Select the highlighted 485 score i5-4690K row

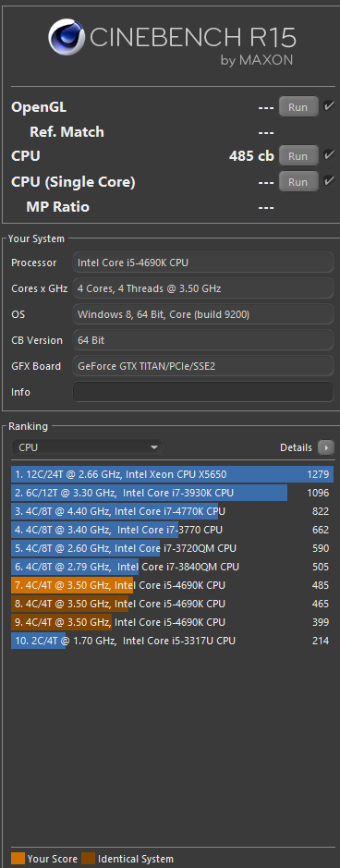(172, 585)
